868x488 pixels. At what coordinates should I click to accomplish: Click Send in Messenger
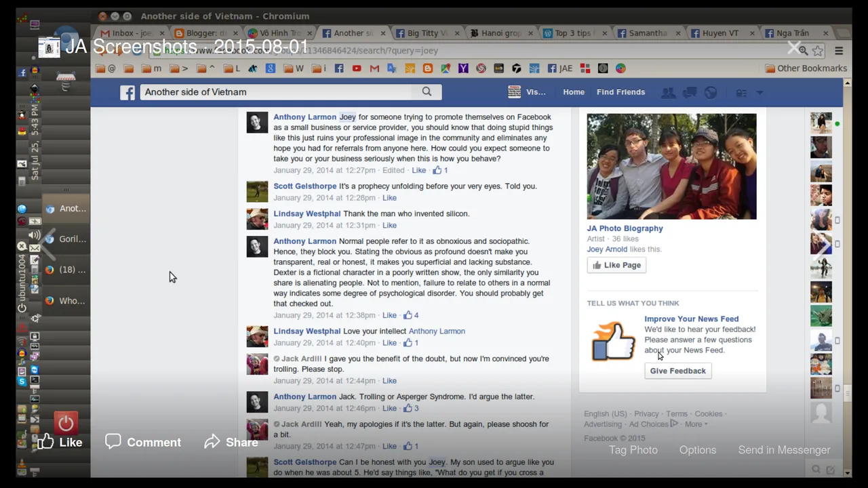tap(784, 450)
